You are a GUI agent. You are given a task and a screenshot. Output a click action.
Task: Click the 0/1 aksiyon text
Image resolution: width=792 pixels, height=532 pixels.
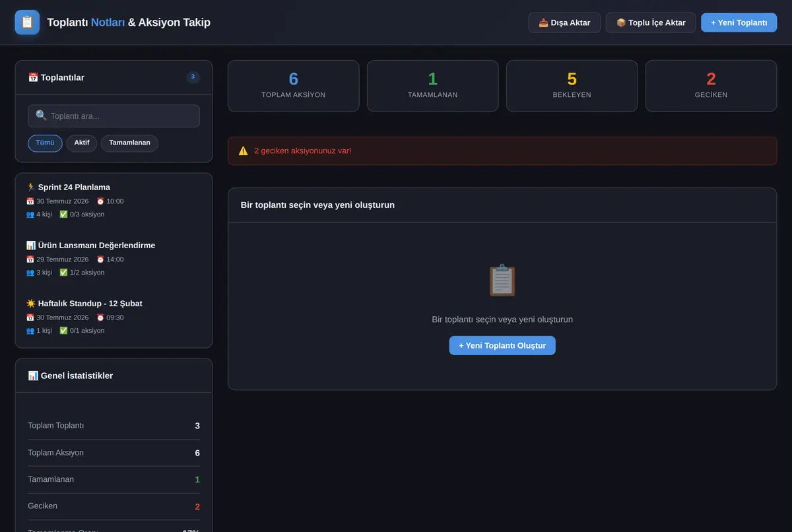point(87,331)
